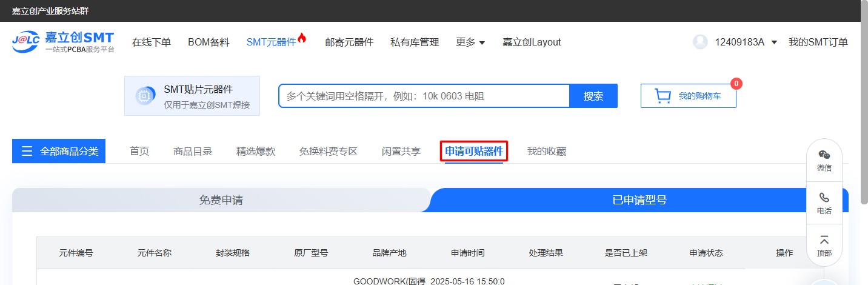
Task: Click the 是否已上架 column header
Action: pos(626,253)
